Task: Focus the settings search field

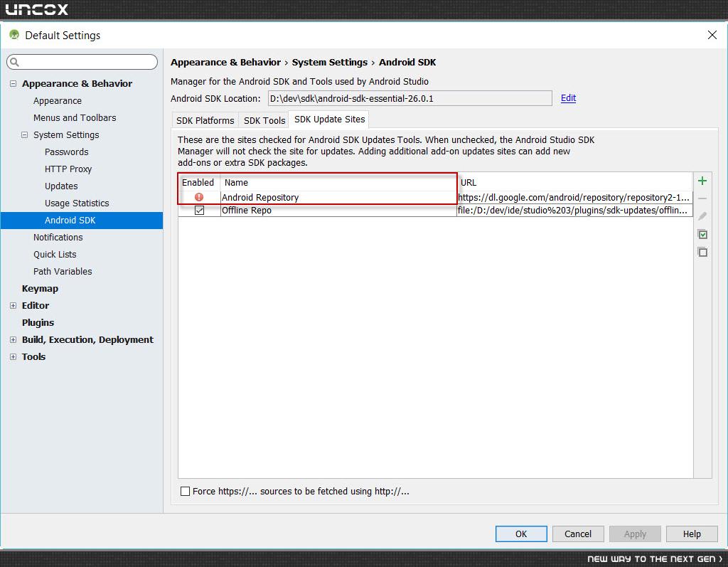Action: 82,62
